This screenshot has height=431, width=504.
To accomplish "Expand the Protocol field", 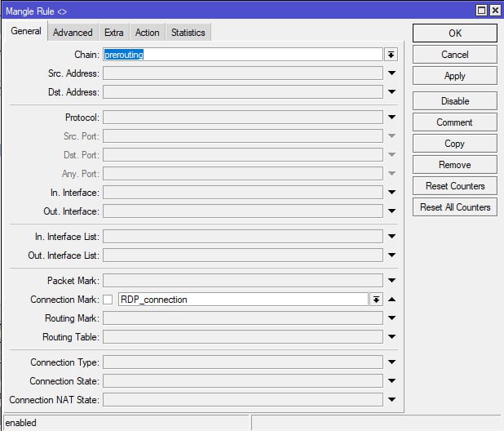I will [x=391, y=117].
